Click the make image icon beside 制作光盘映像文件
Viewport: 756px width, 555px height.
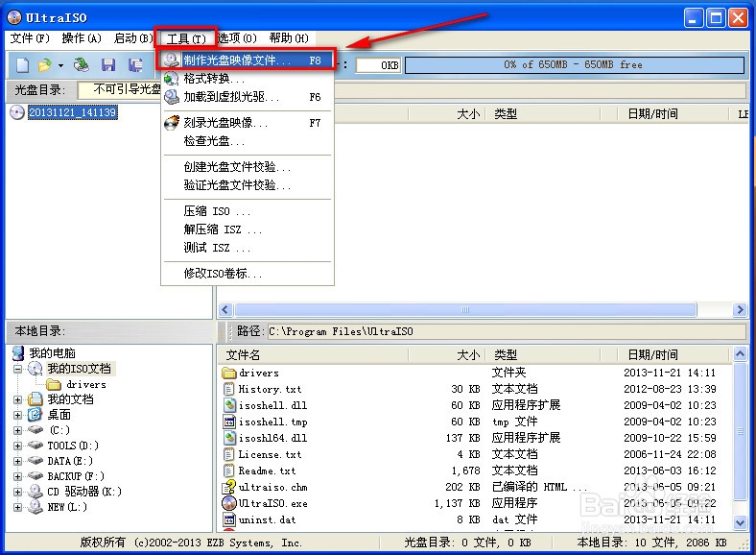pyautogui.click(x=171, y=60)
